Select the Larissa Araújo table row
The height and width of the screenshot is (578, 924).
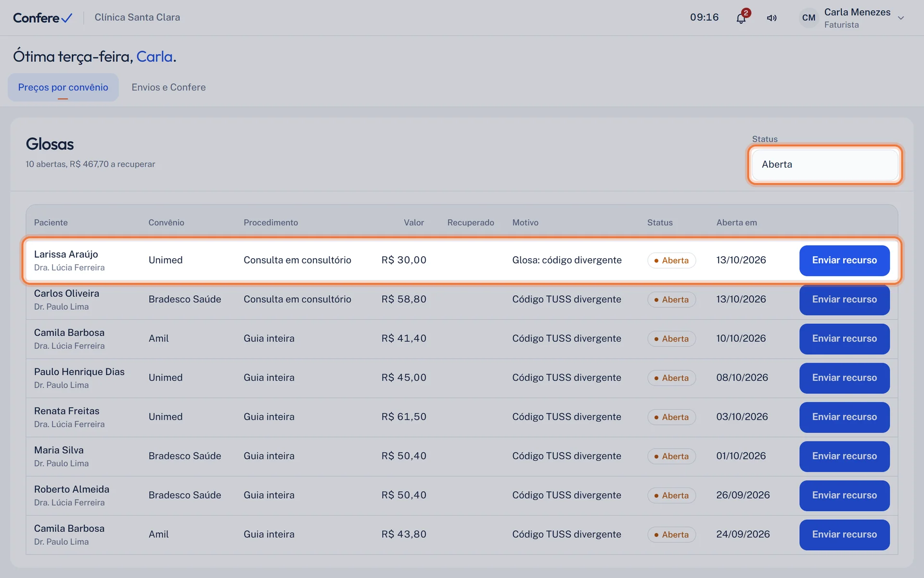click(462, 260)
